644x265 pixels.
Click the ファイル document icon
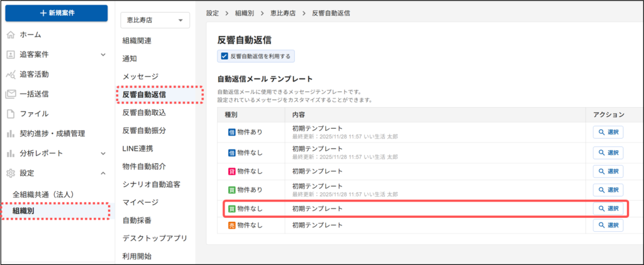(x=11, y=114)
